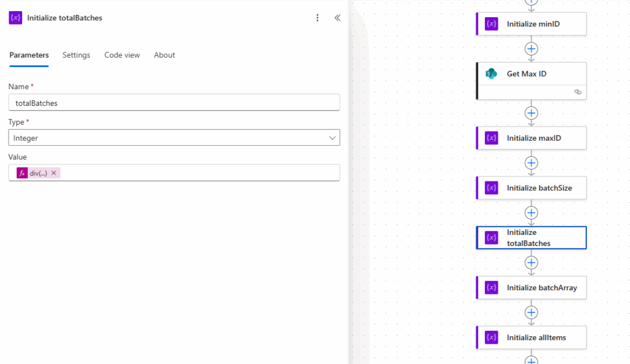
Task: Click the variable icon on Initialize batchArray
Action: click(x=492, y=288)
